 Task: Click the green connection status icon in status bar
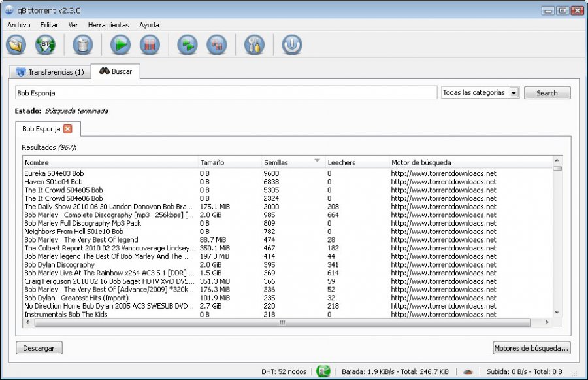(323, 371)
